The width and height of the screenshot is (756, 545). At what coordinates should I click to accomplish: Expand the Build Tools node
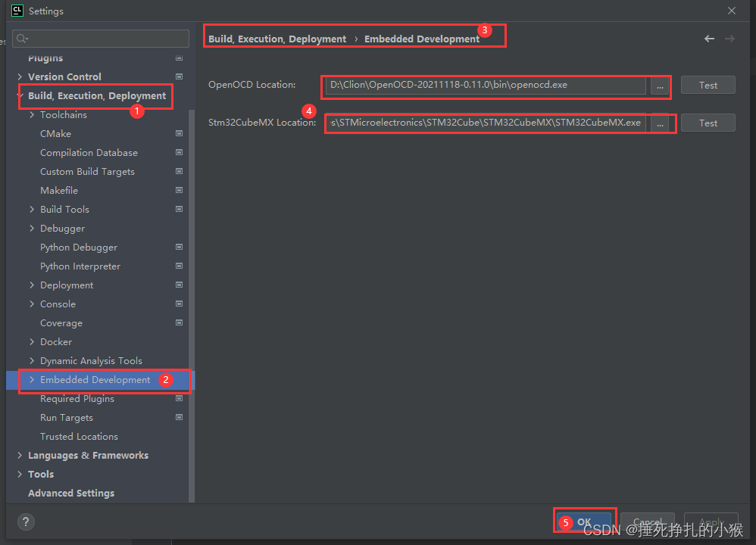pos(32,209)
